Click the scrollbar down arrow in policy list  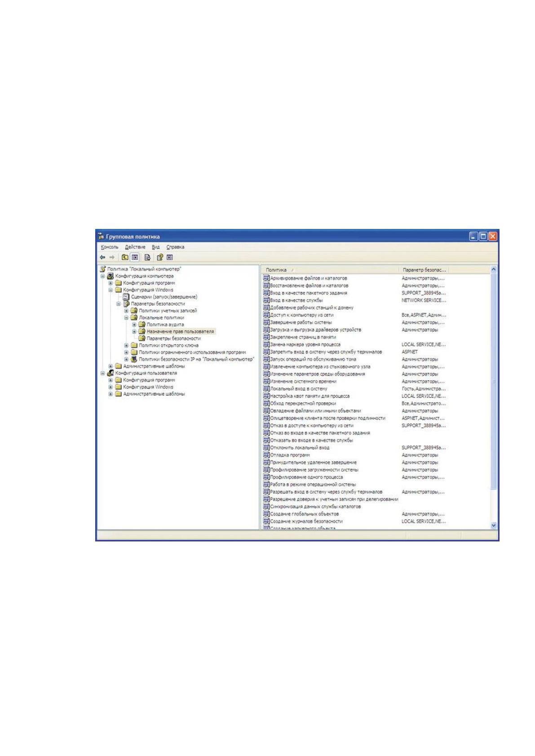pyautogui.click(x=494, y=525)
